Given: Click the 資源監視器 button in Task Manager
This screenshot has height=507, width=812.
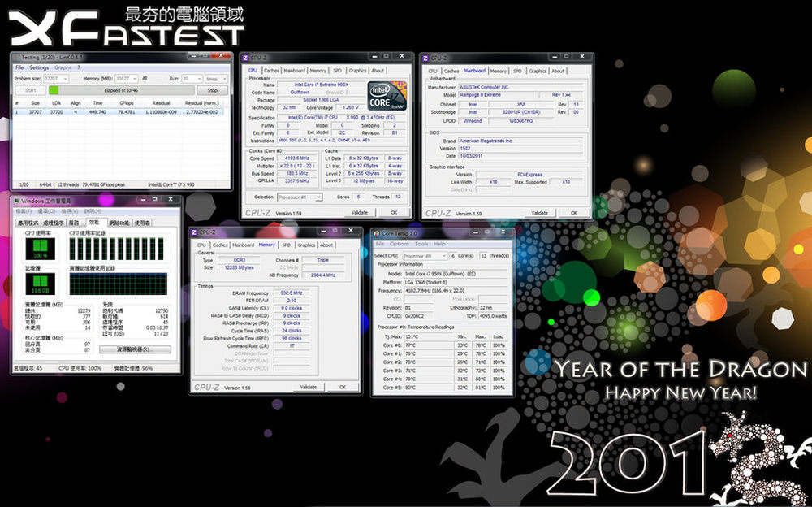Looking at the screenshot, I should click(135, 349).
